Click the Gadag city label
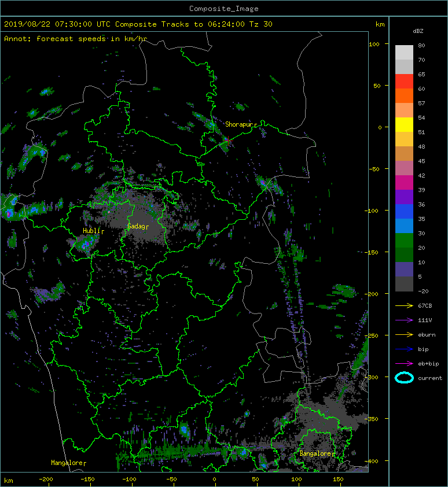Image resolution: width=448 pixels, height=487 pixels. pos(136,226)
